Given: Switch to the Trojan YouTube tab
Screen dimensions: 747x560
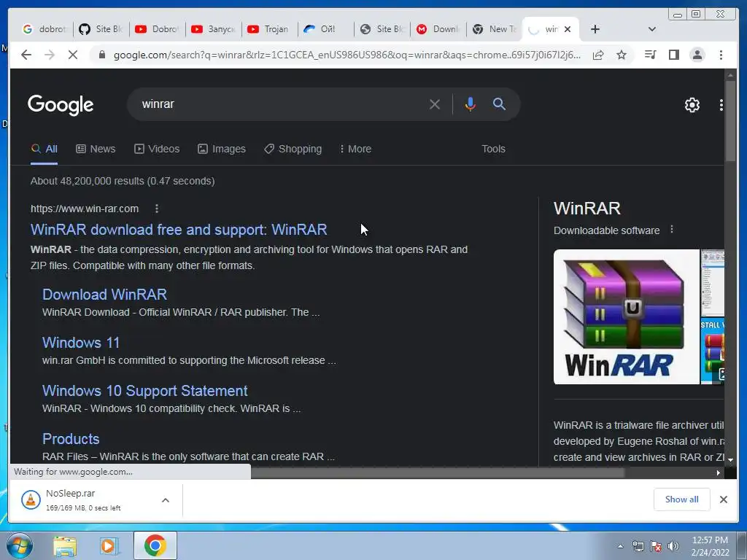Looking at the screenshot, I should point(268,29).
